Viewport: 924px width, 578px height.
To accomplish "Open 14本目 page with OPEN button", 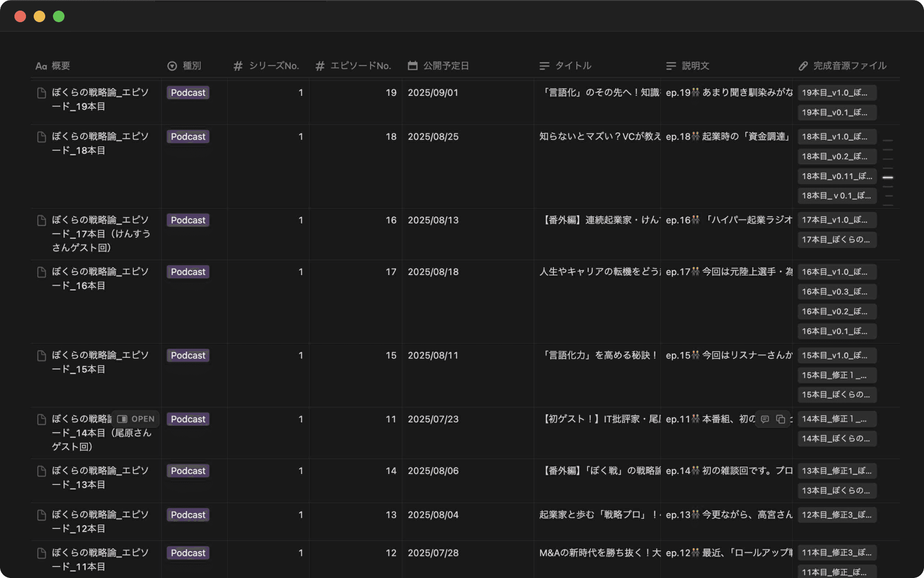I will click(137, 419).
